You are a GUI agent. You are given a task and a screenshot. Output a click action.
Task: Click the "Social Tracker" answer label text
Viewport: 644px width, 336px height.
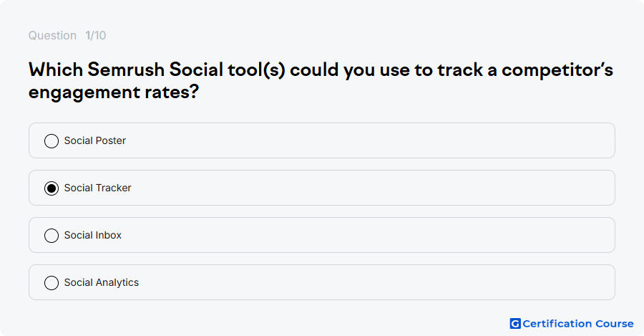pyautogui.click(x=98, y=188)
